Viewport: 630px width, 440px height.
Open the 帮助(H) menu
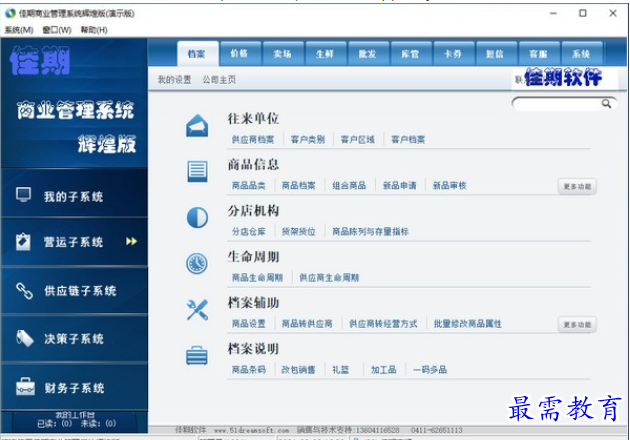(x=94, y=30)
